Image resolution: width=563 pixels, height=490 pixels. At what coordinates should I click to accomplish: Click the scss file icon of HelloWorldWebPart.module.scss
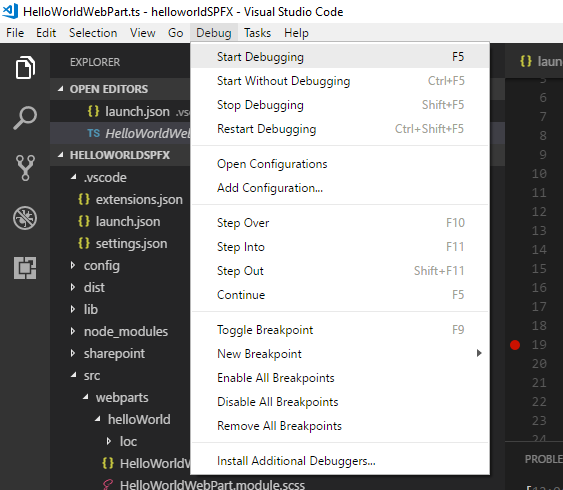[x=108, y=485]
